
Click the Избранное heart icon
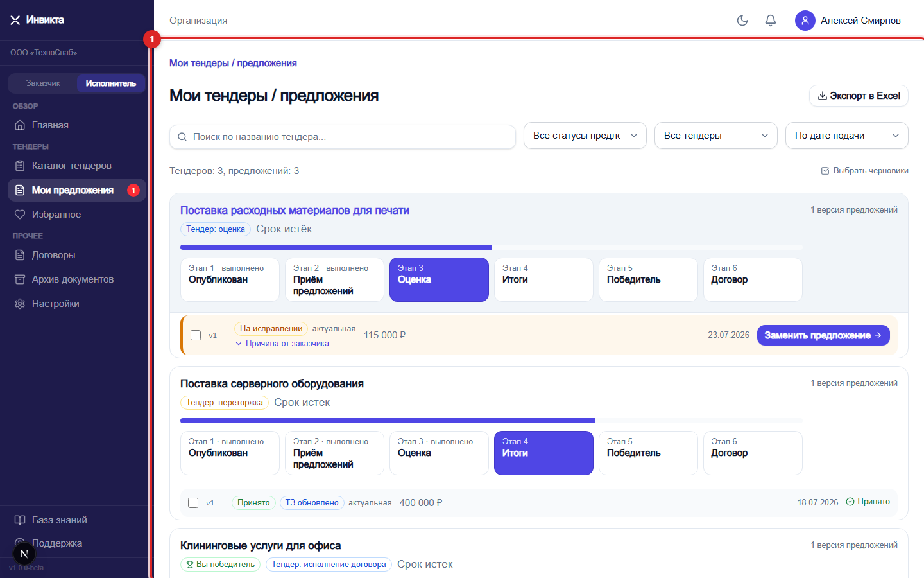coord(20,215)
